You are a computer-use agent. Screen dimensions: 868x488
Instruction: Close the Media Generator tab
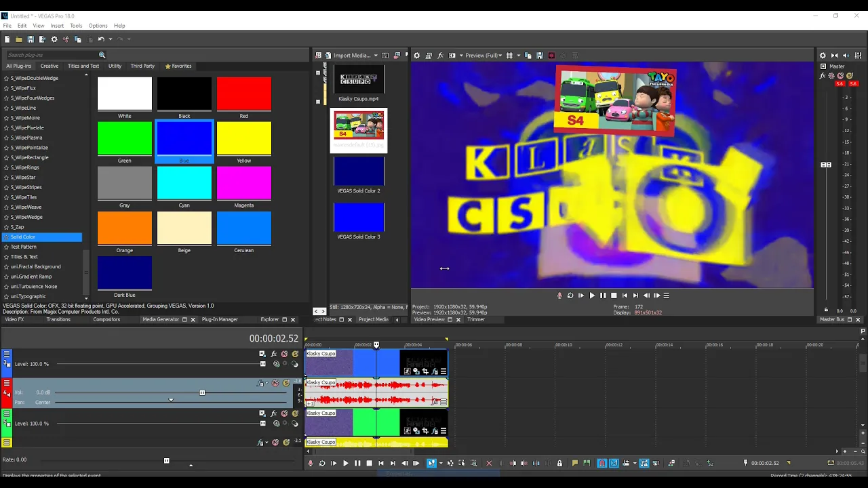(x=193, y=320)
